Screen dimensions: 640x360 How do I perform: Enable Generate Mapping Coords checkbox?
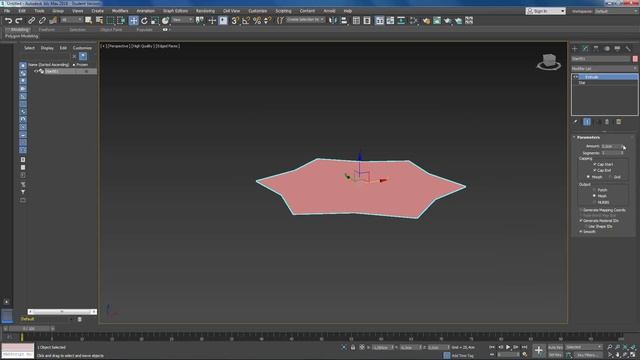581,210
